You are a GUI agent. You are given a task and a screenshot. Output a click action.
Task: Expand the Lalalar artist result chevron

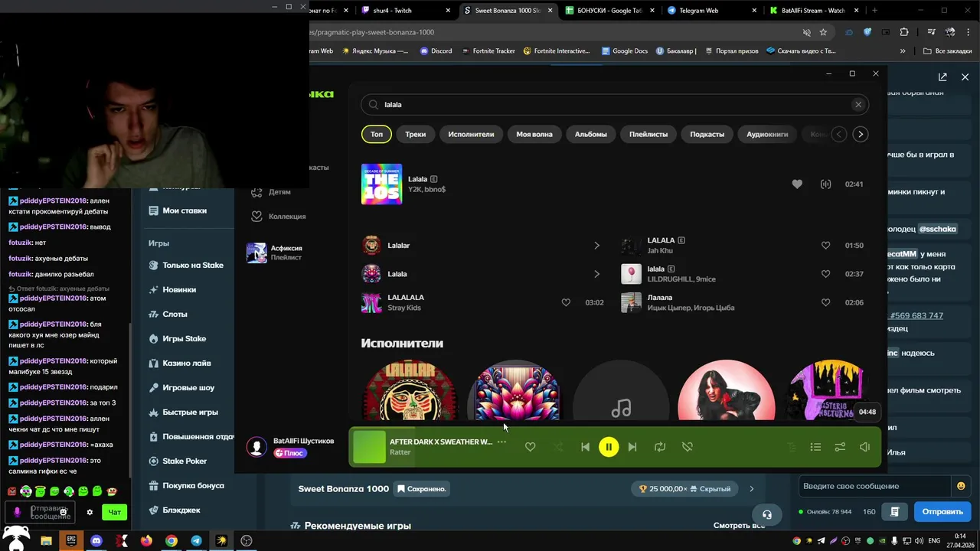[x=596, y=246]
